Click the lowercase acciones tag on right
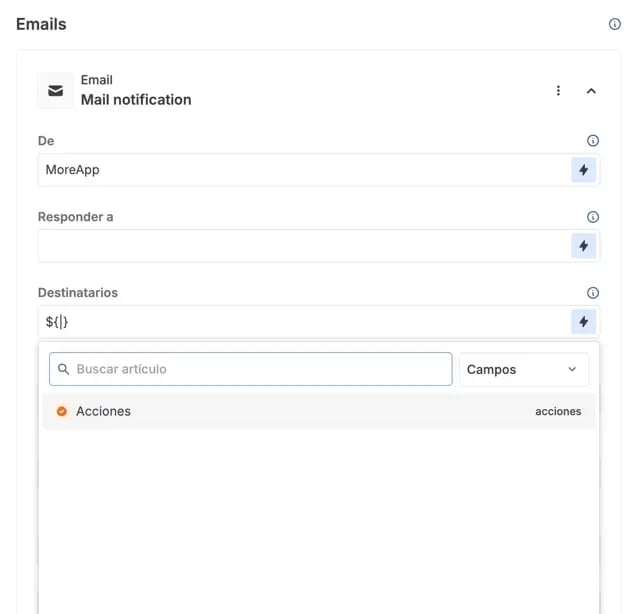The width and height of the screenshot is (640, 614). [558, 411]
